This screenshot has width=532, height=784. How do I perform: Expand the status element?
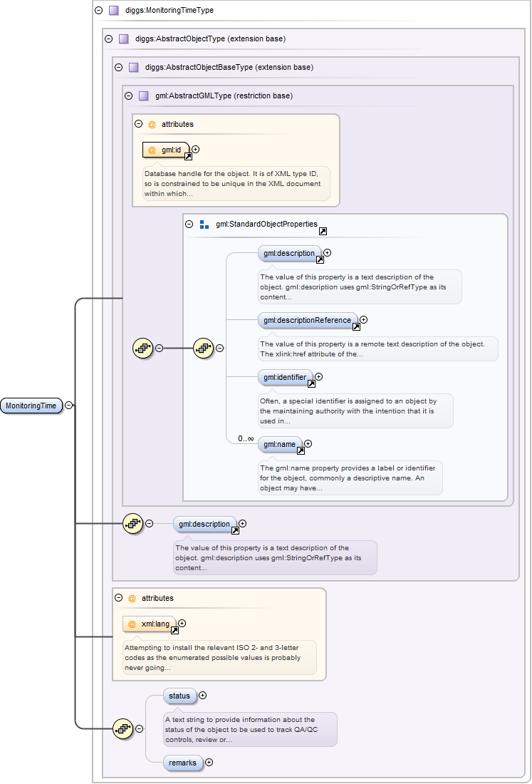click(x=203, y=695)
